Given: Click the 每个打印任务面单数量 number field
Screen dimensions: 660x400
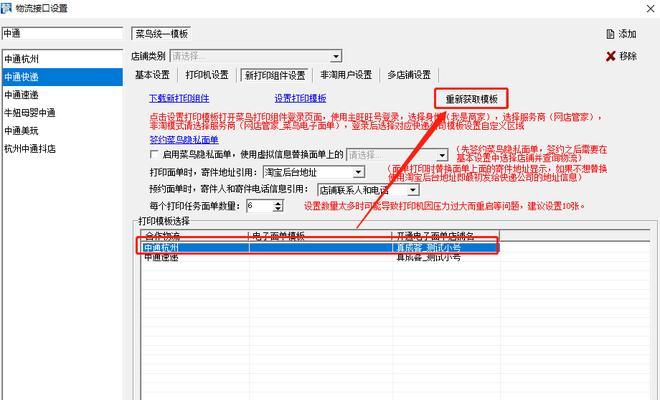Looking at the screenshot, I should pyautogui.click(x=260, y=206).
